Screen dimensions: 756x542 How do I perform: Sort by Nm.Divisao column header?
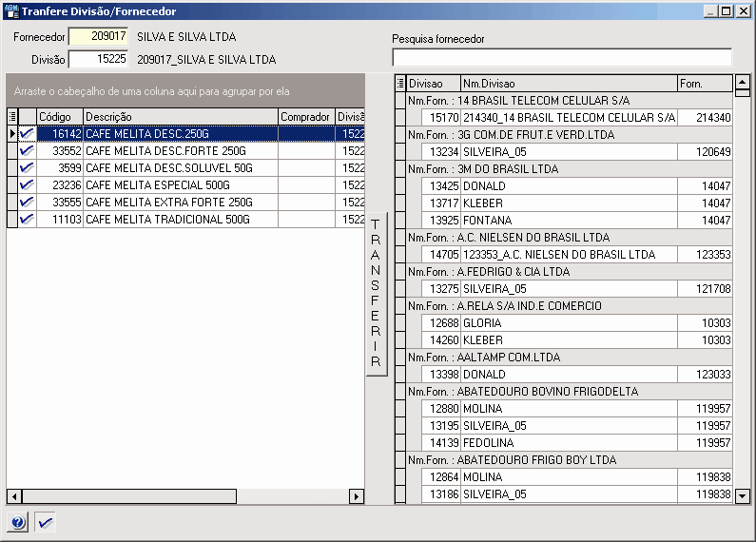point(569,84)
